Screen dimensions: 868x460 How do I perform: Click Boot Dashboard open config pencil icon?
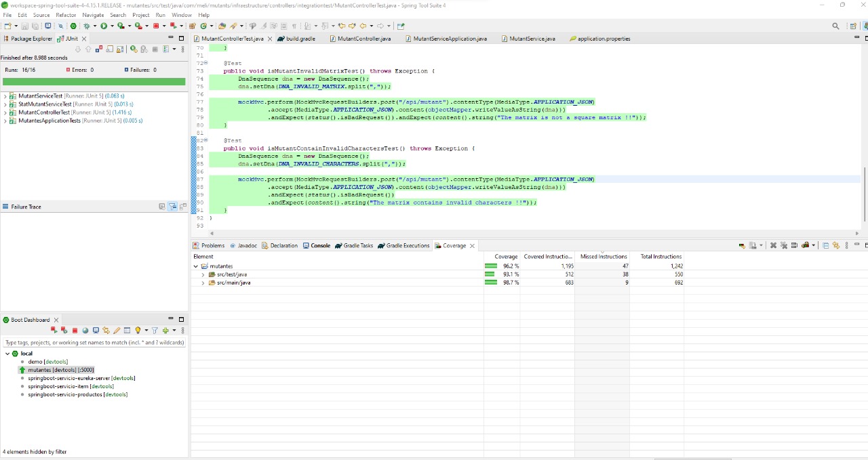[117, 331]
